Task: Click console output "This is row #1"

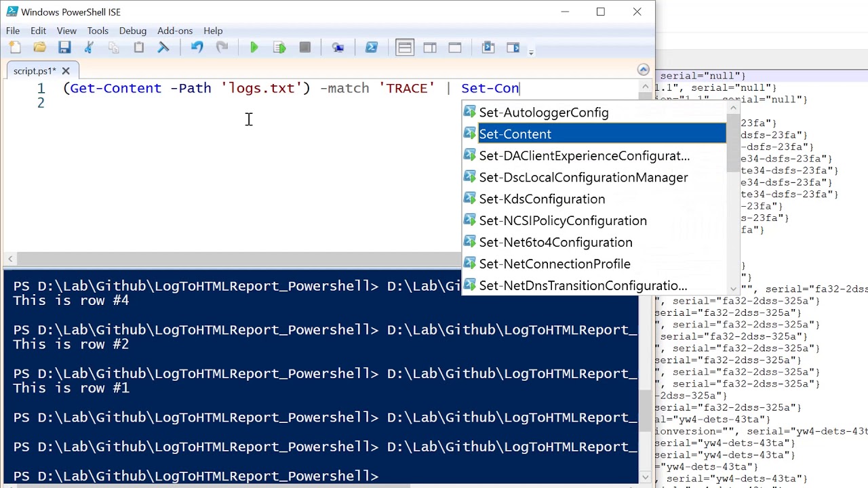Action: point(71,388)
